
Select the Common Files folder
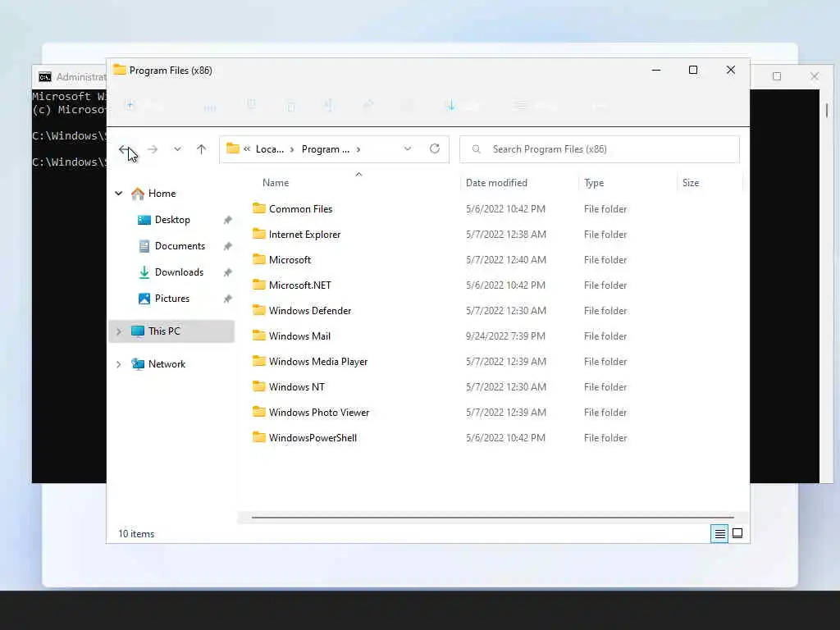coord(300,209)
